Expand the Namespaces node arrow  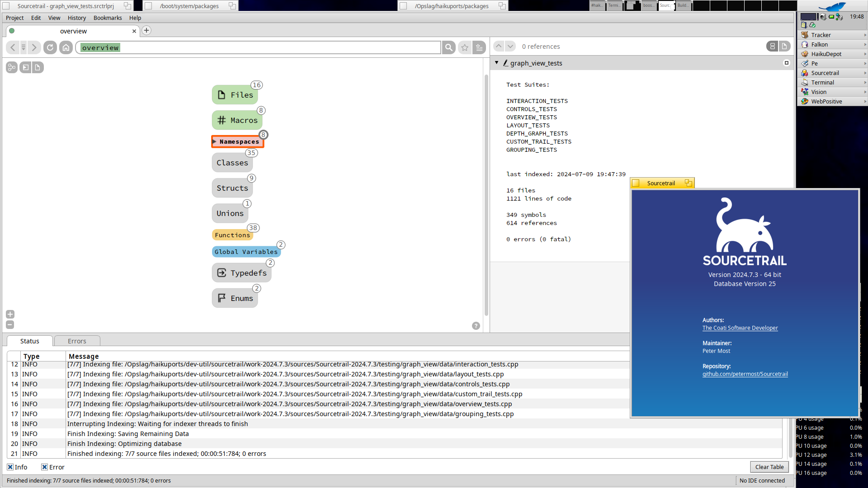coord(214,142)
